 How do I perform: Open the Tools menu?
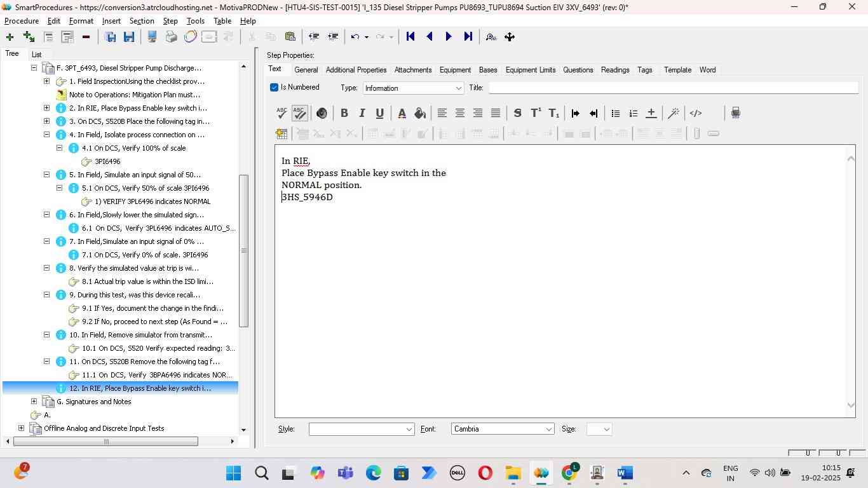point(196,21)
